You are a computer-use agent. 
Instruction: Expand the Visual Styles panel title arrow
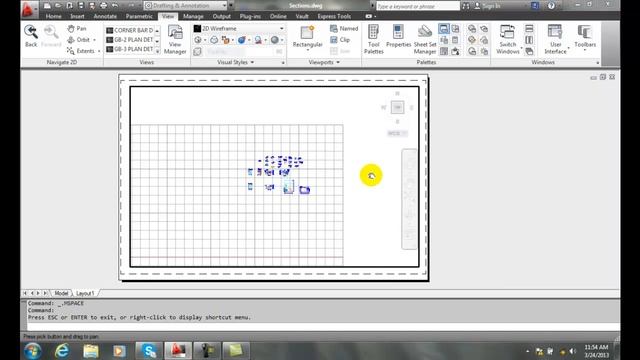pyautogui.click(x=252, y=62)
